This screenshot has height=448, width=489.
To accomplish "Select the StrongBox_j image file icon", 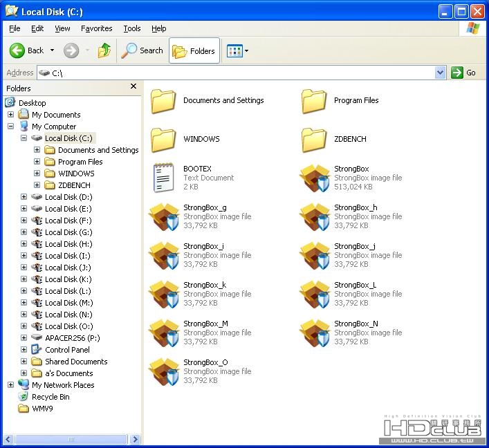I will pyautogui.click(x=314, y=255).
